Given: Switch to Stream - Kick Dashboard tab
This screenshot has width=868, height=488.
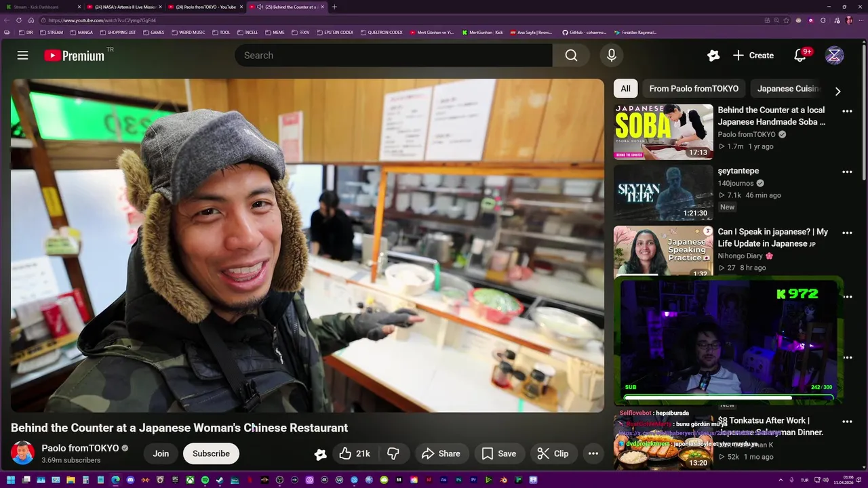Looking at the screenshot, I should pos(41,7).
